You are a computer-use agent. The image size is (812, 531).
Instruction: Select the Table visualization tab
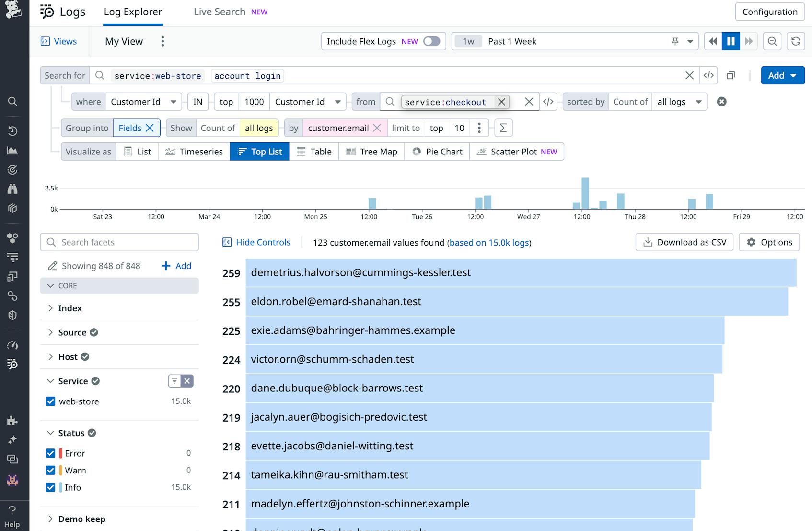(x=314, y=152)
